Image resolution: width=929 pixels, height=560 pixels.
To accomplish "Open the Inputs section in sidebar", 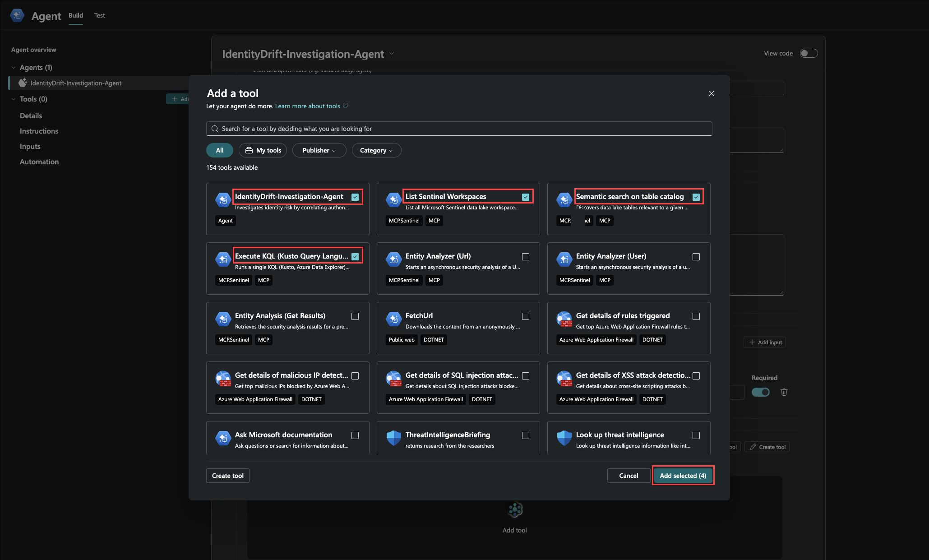I will tap(30, 146).
